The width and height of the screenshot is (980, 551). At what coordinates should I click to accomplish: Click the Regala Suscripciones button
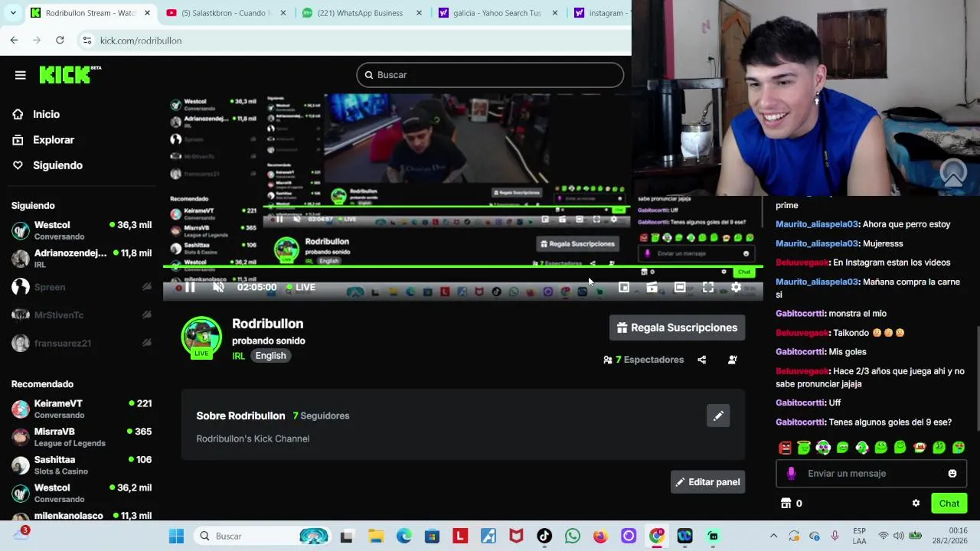point(677,328)
